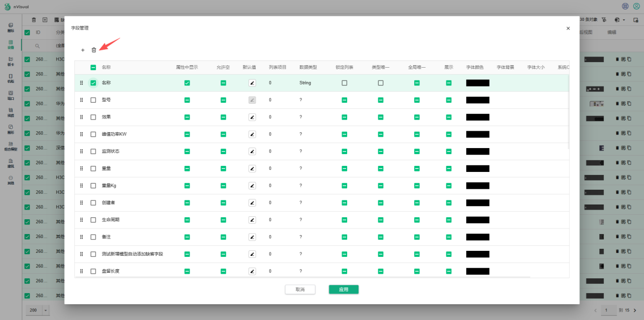The image size is (644, 320).
Task: Open the user account avatar icon
Action: [636, 6]
